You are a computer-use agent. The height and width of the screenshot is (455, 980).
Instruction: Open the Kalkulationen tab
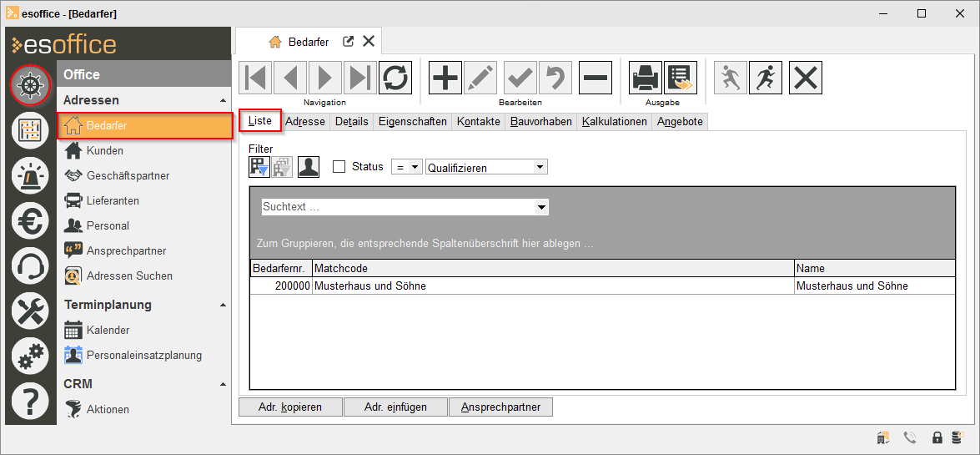(615, 122)
